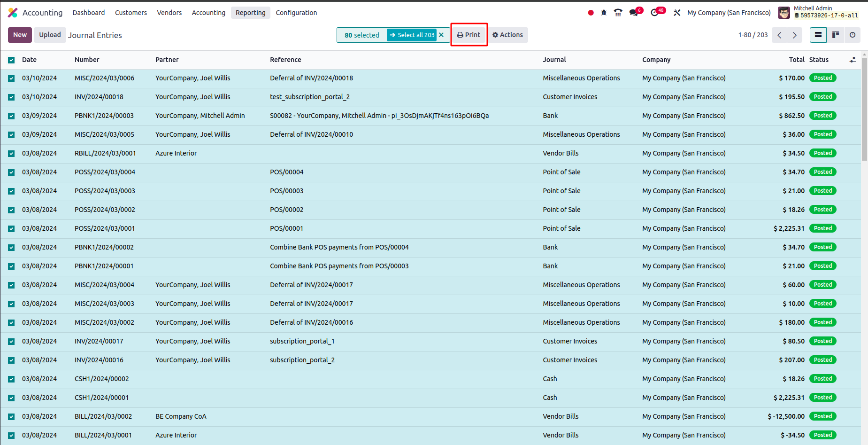Click the 1-80 / 203 pager text
This screenshot has width=868, height=445.
[753, 35]
